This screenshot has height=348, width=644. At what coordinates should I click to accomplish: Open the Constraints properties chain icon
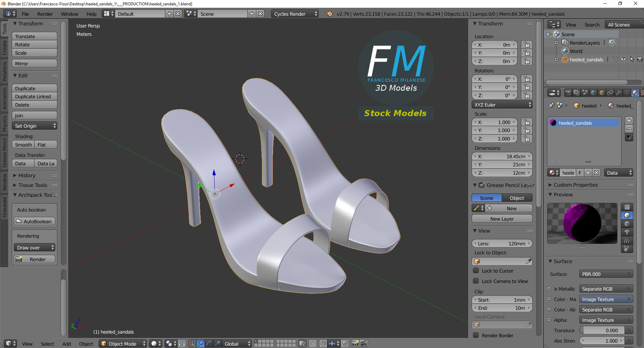[x=610, y=93]
